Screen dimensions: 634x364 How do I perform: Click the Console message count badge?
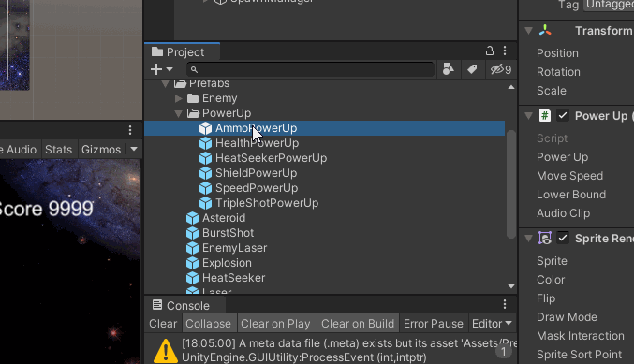pyautogui.click(x=504, y=352)
